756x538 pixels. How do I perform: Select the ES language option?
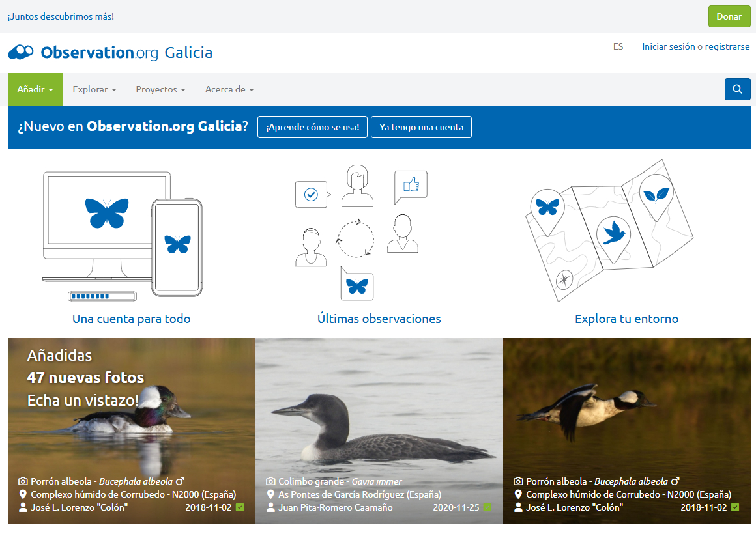[x=618, y=46]
